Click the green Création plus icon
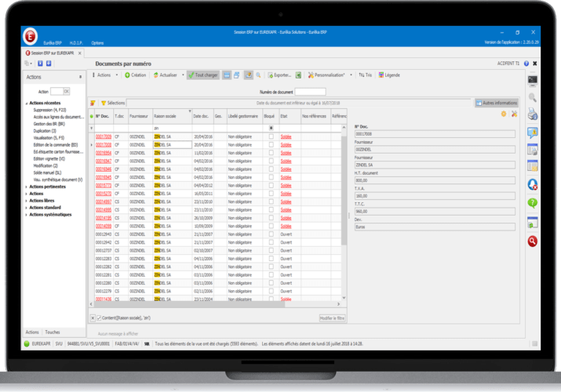 (126, 75)
